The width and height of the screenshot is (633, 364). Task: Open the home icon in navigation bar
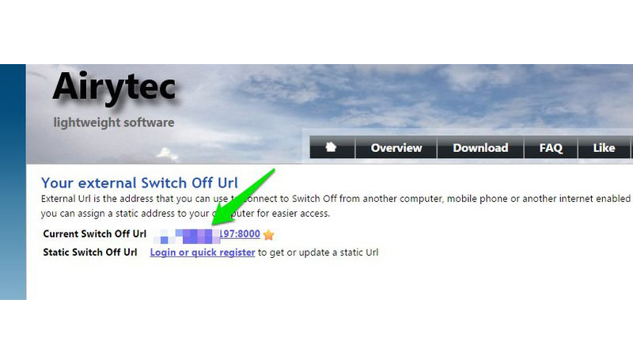tap(332, 147)
